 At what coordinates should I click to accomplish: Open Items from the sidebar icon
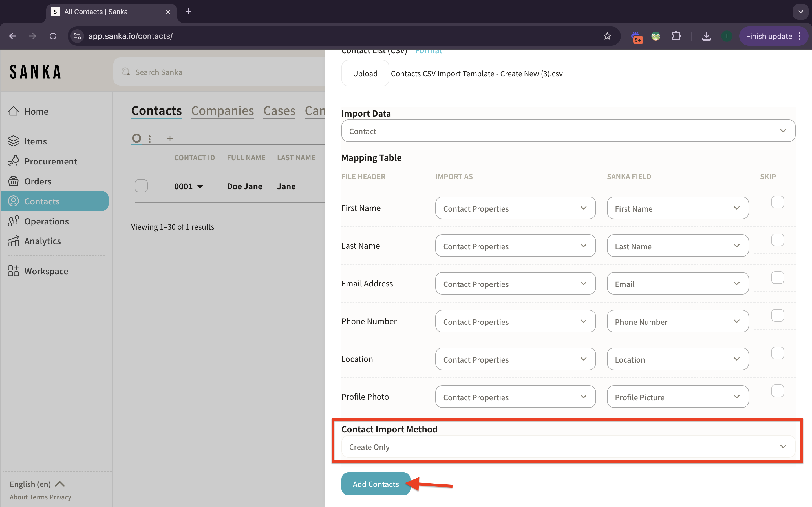pos(14,141)
